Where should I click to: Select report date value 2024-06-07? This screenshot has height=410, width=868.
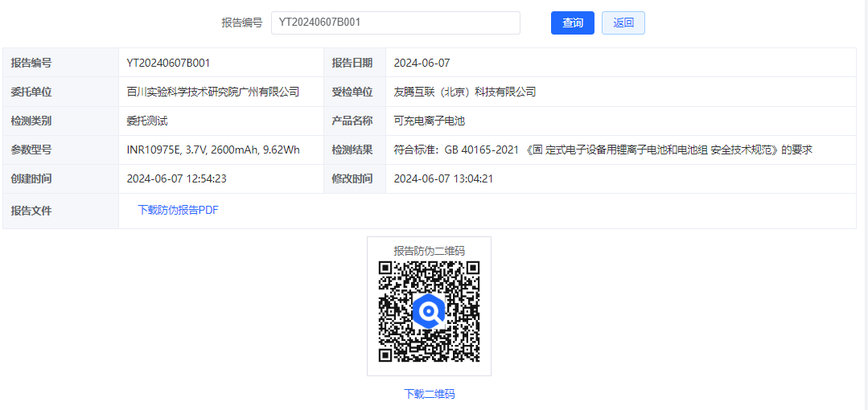coord(422,63)
